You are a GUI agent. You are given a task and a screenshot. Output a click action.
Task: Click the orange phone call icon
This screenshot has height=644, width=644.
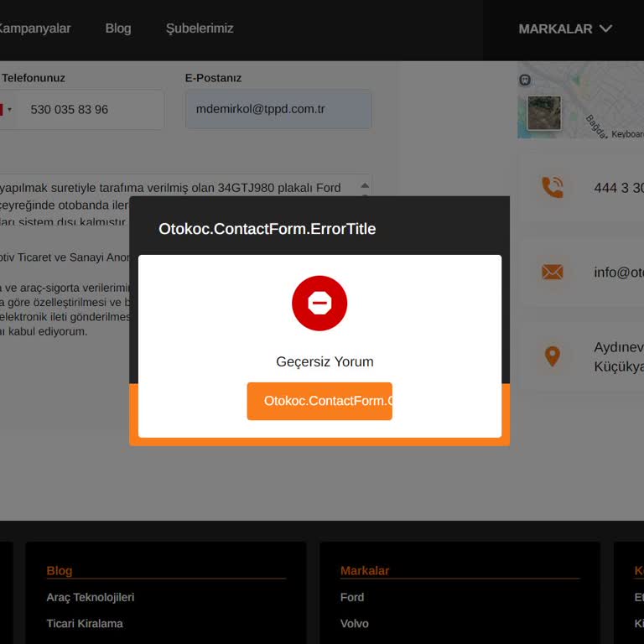[553, 187]
